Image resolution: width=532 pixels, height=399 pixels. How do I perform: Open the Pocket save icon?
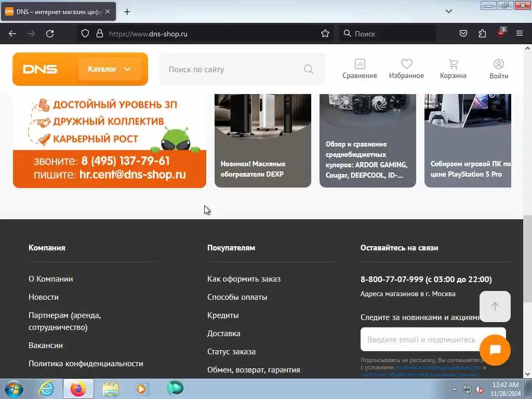click(463, 34)
